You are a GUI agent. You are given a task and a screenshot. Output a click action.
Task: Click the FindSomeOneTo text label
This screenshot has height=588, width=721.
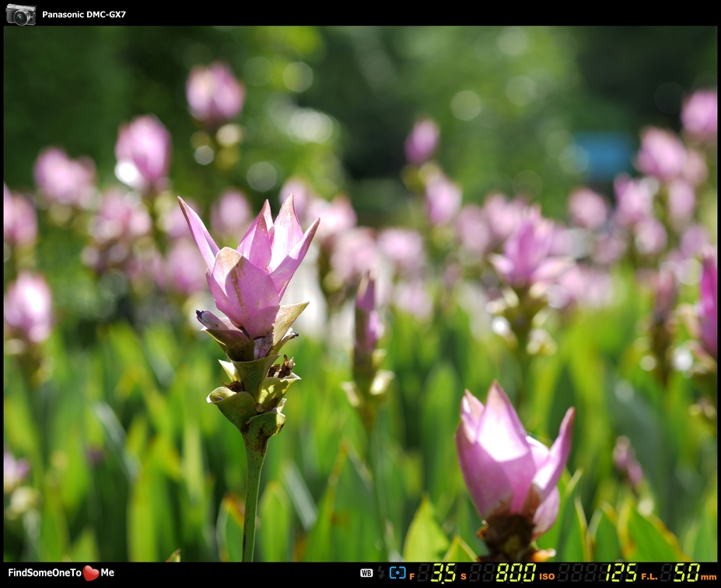point(44,572)
